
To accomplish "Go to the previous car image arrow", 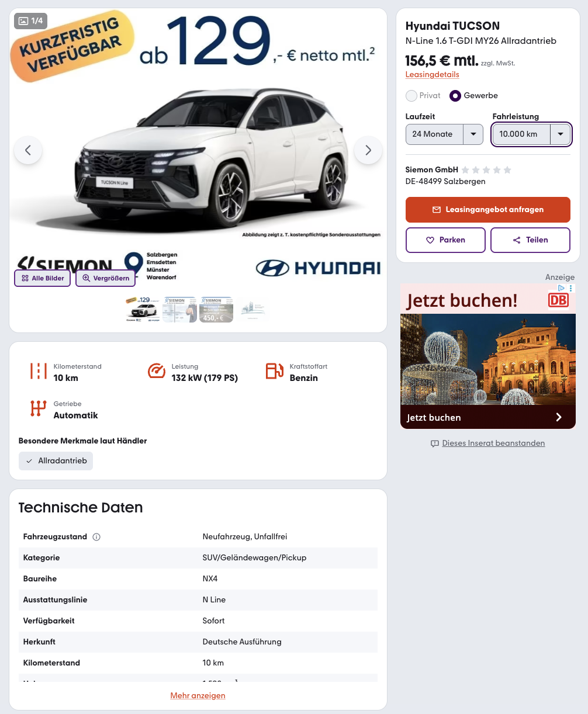I will (28, 150).
